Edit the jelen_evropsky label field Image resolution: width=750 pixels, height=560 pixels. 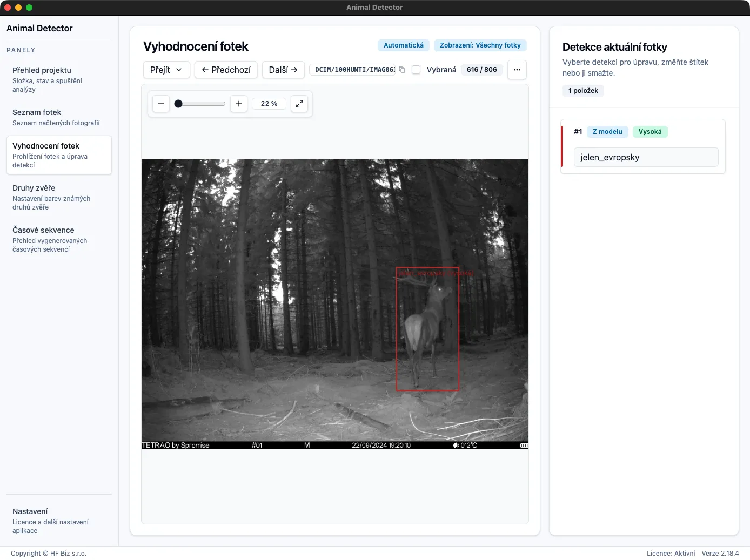coord(646,157)
